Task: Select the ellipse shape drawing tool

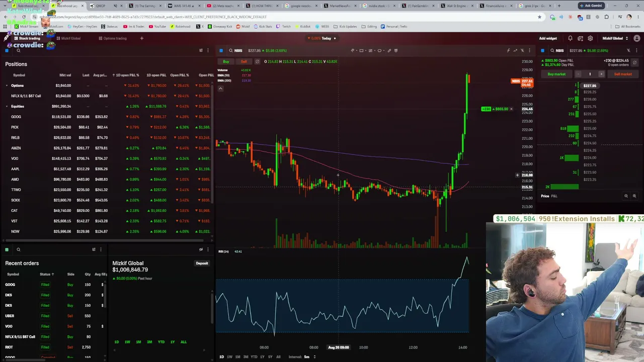Action: click(x=379, y=50)
